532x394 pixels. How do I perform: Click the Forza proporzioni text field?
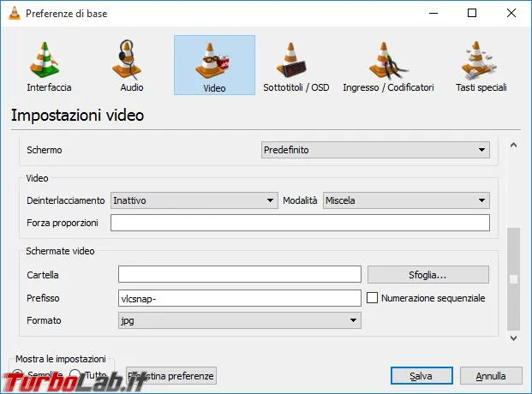[x=301, y=223]
